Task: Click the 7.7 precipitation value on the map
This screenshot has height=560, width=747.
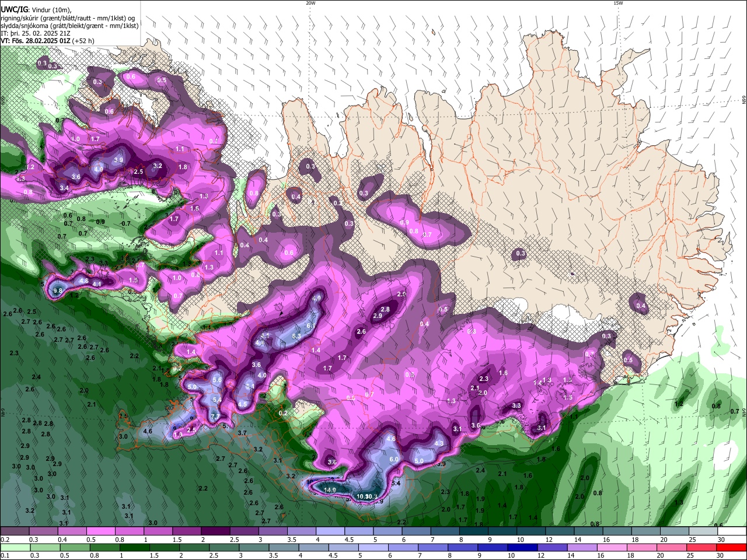Action: point(215,416)
